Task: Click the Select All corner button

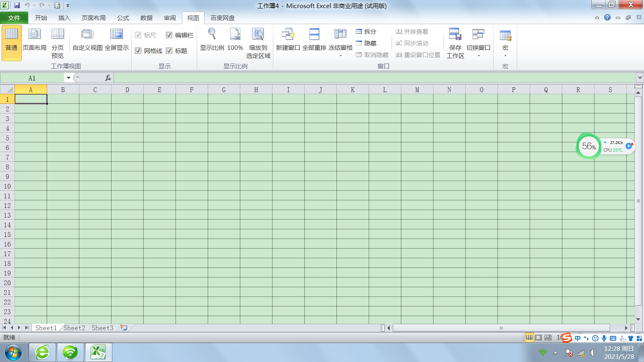Action: pos(7,89)
